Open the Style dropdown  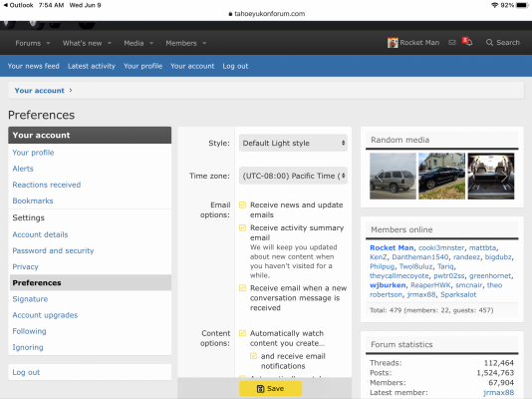[x=293, y=143]
